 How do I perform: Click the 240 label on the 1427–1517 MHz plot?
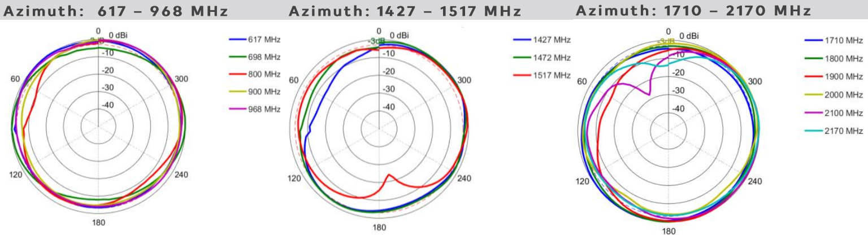[x=463, y=179]
